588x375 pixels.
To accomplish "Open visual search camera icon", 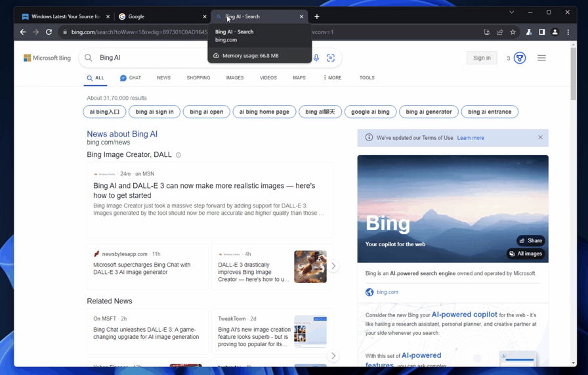I will (331, 58).
